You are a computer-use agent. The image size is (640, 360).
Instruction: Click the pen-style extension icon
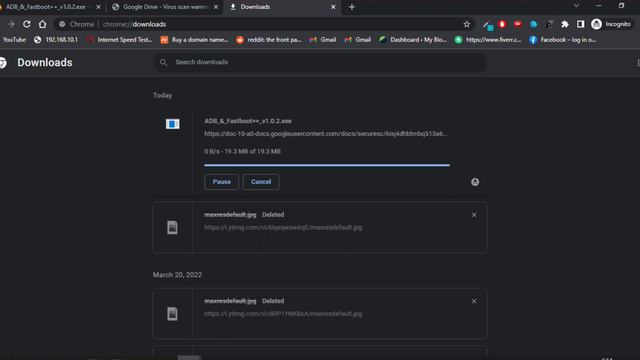tap(487, 25)
